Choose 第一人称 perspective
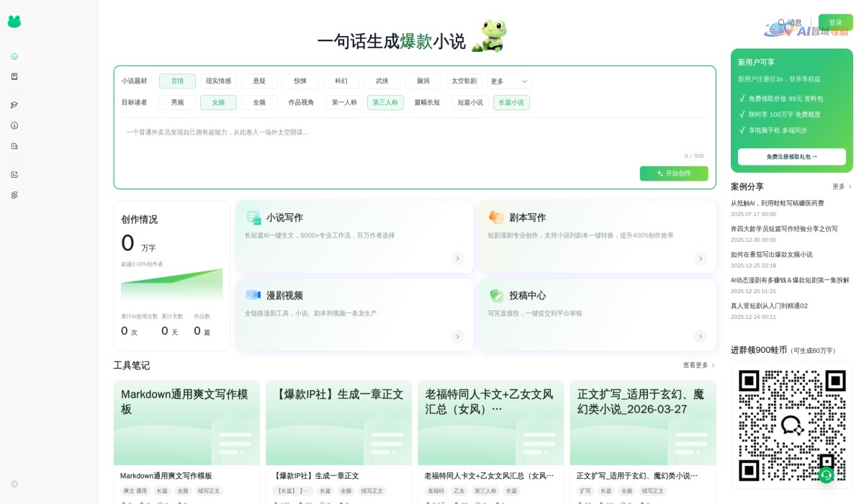This screenshot has width=864, height=504. (344, 103)
